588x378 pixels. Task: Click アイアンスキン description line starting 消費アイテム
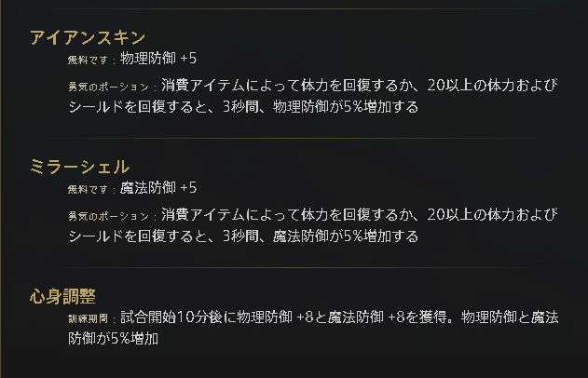tap(360, 86)
